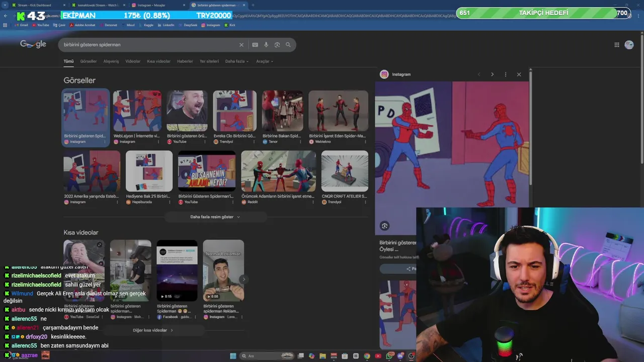Open the DeepSeek bookmark
644x362 pixels.
point(188,25)
